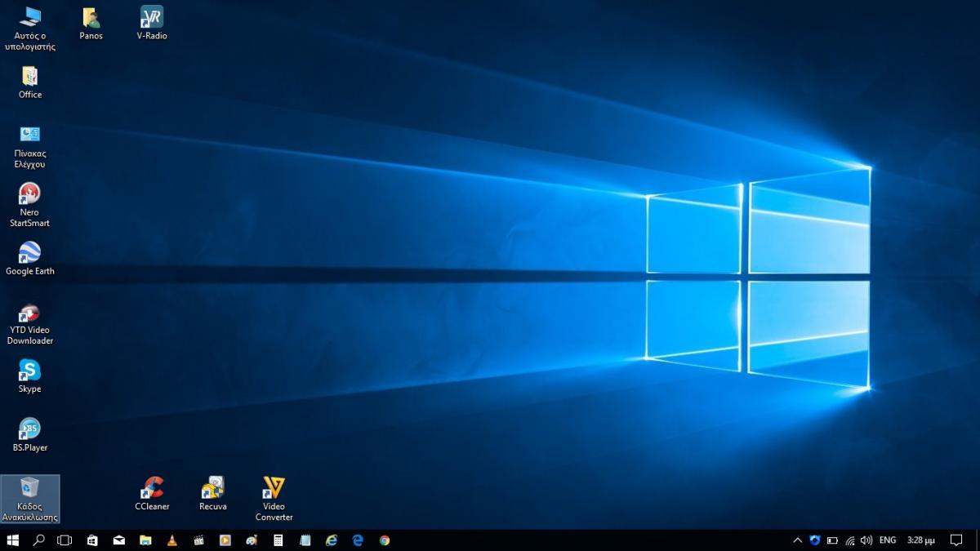Open the volume control in system tray
980x551 pixels.
click(866, 540)
